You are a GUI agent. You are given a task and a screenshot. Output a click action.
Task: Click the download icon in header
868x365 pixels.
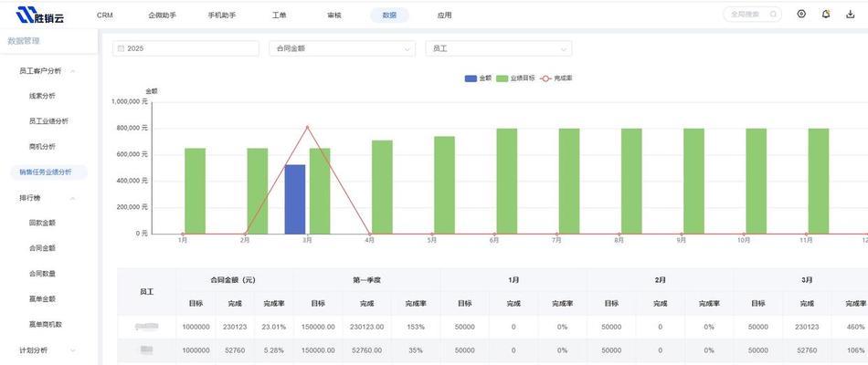pos(851,15)
